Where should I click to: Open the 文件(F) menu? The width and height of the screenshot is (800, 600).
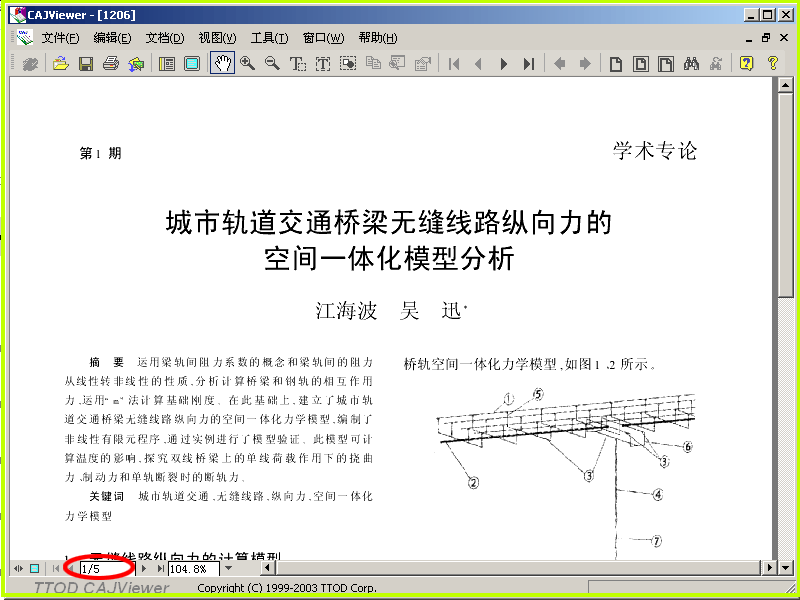(x=60, y=38)
